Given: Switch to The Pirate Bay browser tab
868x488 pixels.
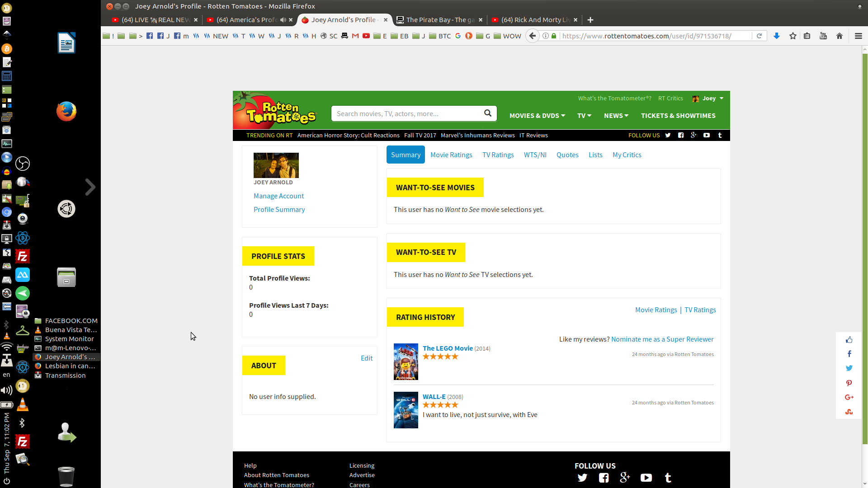Looking at the screenshot, I should [440, 20].
